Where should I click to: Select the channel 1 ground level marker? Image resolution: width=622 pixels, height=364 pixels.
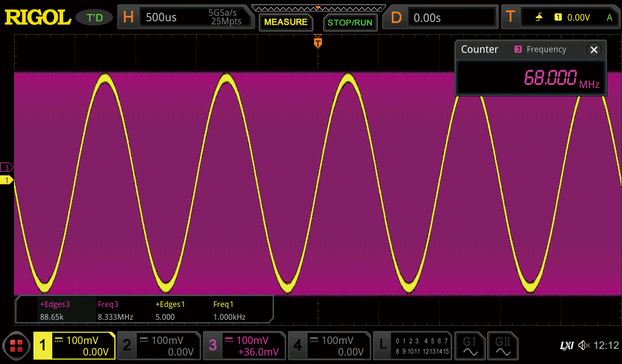(x=7, y=180)
